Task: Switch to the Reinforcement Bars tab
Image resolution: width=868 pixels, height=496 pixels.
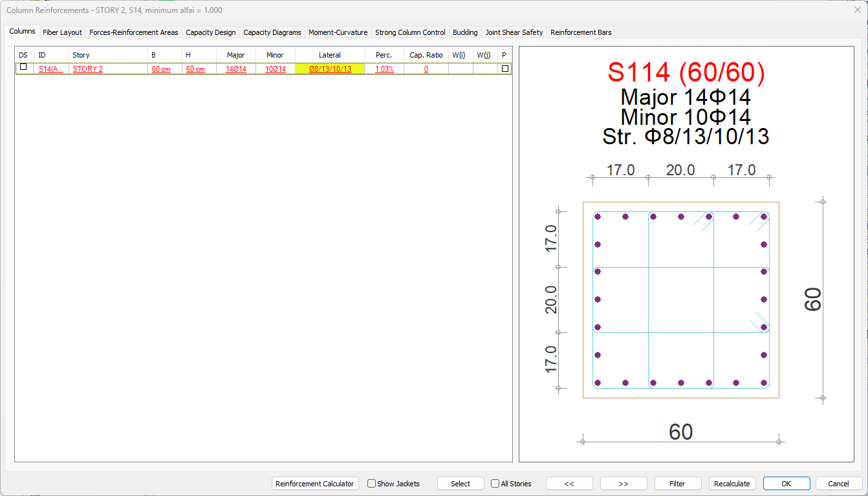Action: pyautogui.click(x=580, y=32)
